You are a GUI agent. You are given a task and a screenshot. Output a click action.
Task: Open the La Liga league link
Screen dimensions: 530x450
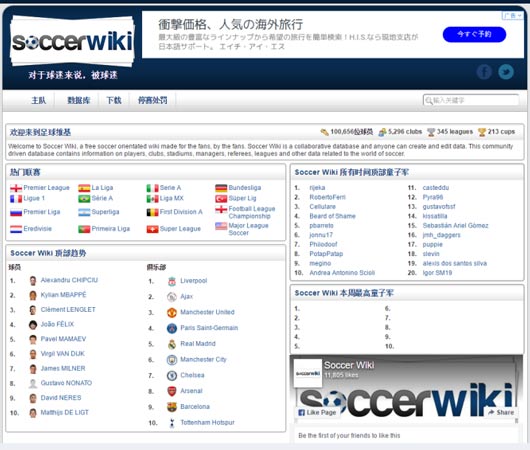click(102, 188)
